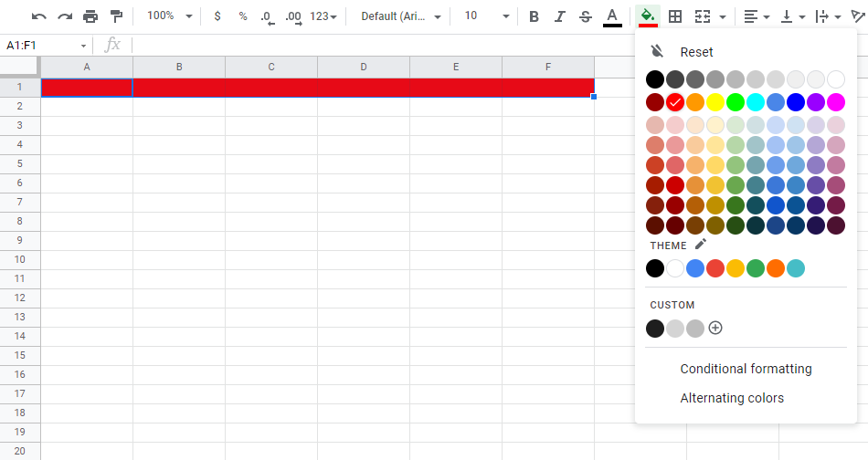Reset the fill color
This screenshot has width=868, height=460.
point(696,52)
